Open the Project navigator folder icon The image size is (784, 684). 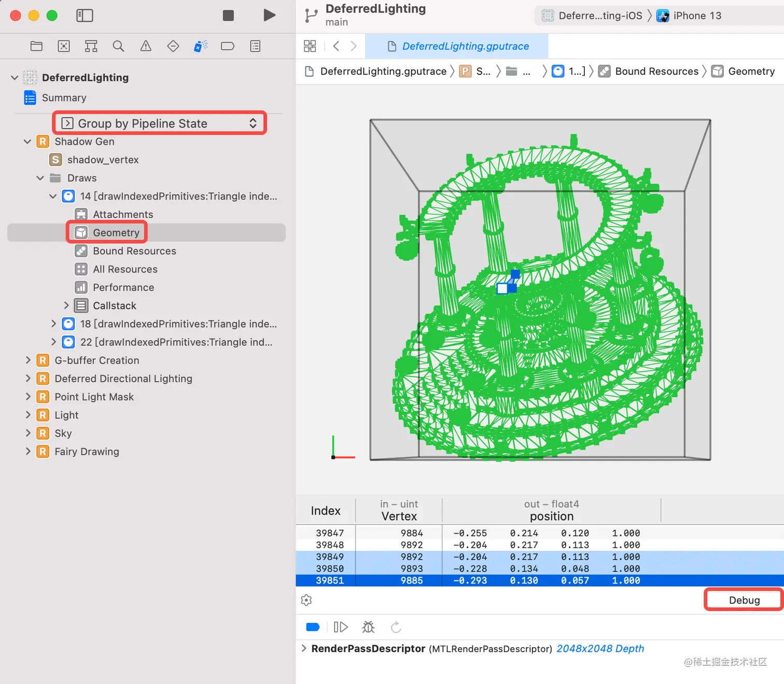tap(36, 46)
